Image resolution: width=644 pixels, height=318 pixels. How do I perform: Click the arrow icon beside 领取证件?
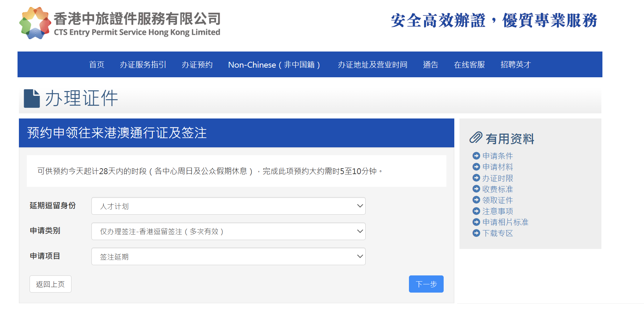(476, 200)
